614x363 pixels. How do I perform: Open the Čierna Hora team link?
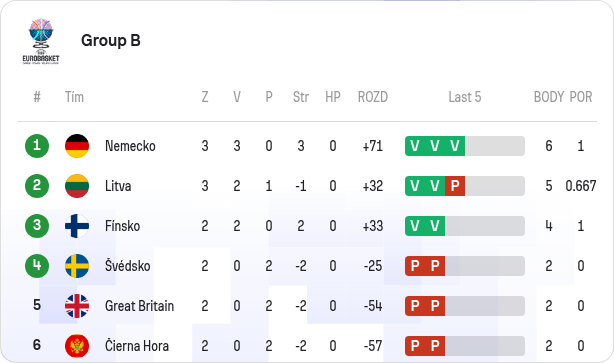(x=137, y=346)
